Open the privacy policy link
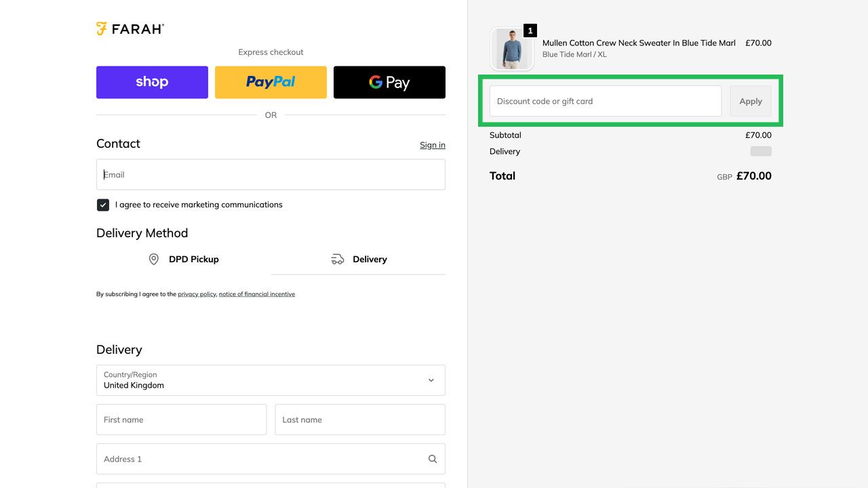The height and width of the screenshot is (488, 868). click(196, 293)
